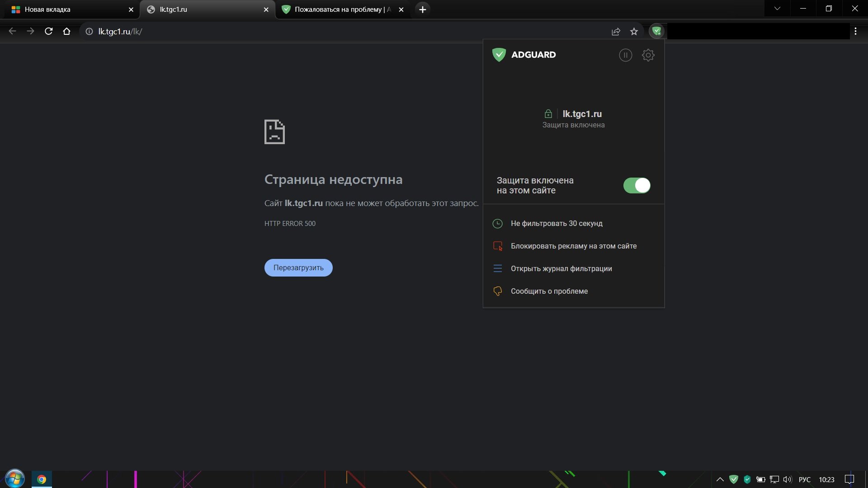Open the AdGuard icon in system tray

734,479
